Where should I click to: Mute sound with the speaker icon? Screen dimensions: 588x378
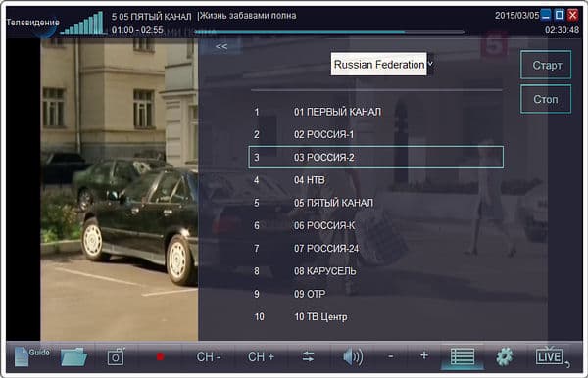[x=353, y=356]
